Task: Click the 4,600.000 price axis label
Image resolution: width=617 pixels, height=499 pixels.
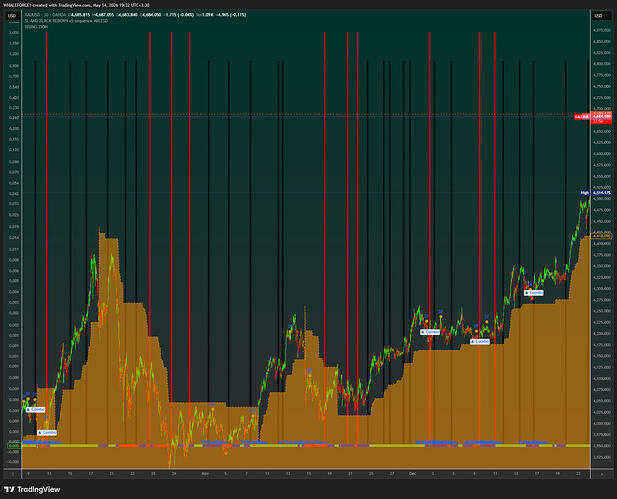Action: pyautogui.click(x=602, y=154)
